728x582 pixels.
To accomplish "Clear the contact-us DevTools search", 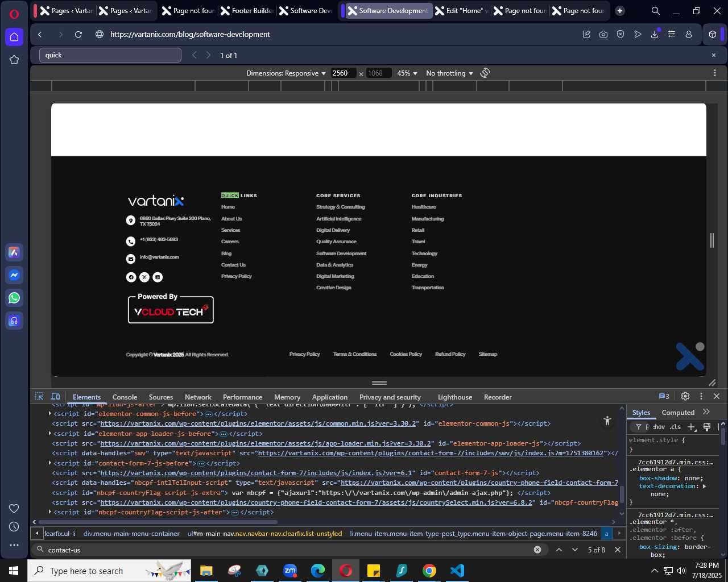I will [537, 550].
